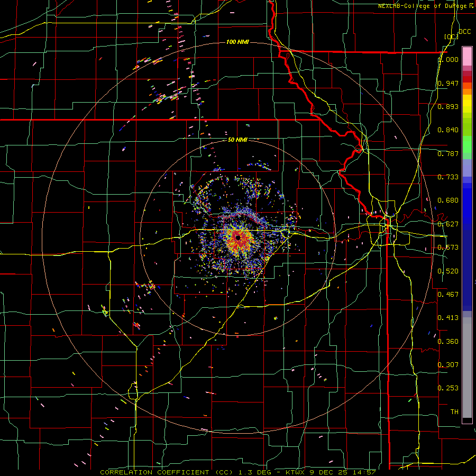Click the 0.307 legend value

tap(448, 364)
